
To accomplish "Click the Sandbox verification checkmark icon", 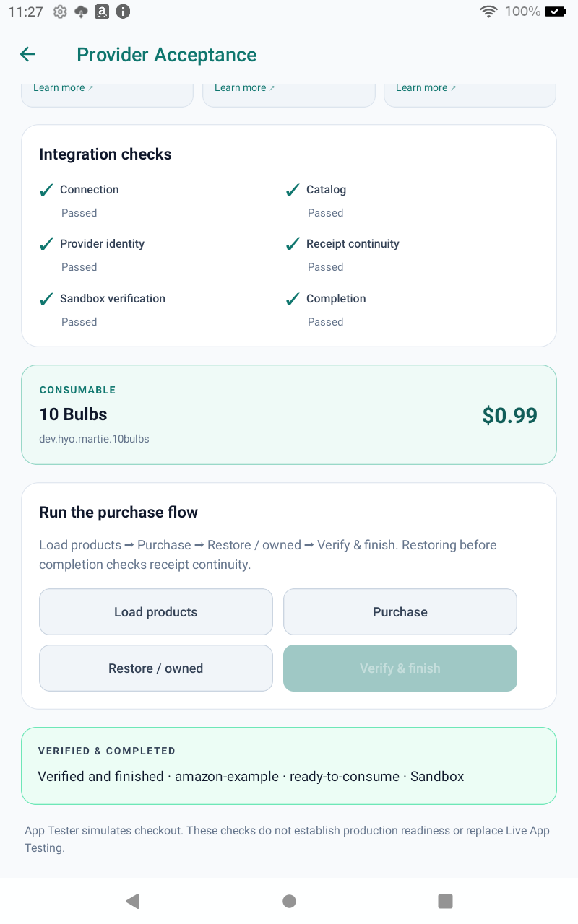I will click(x=46, y=299).
